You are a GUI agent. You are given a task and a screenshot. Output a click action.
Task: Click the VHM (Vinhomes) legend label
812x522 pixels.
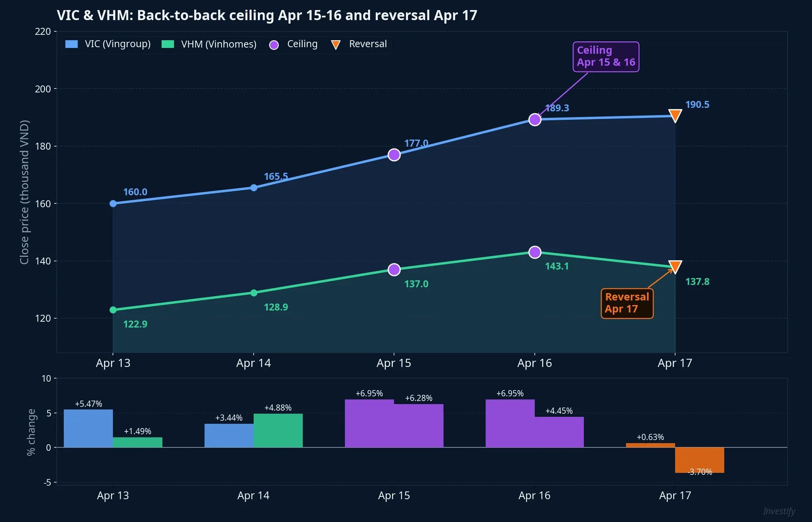(x=218, y=44)
